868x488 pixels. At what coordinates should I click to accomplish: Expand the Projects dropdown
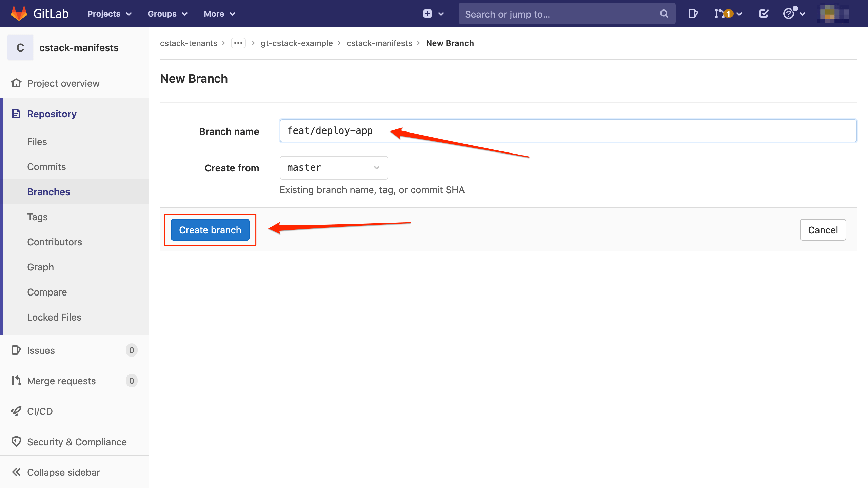108,14
